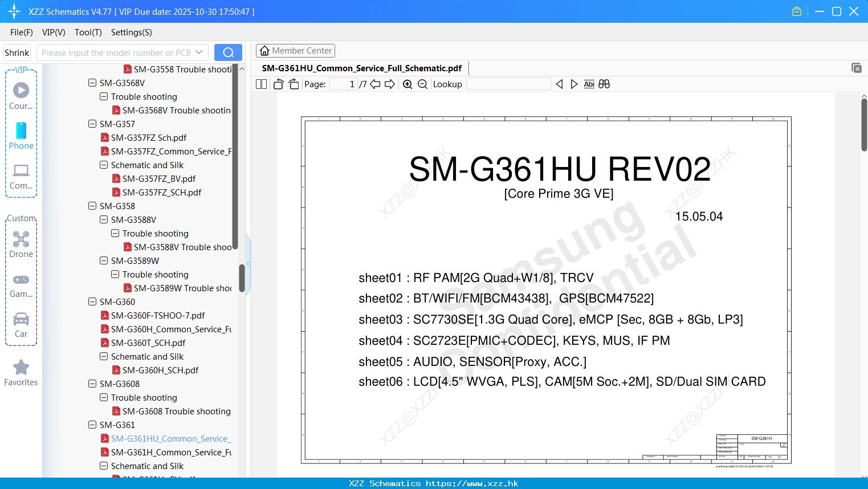Click the side panel collapse handle
The image size is (868, 489).
point(248,263)
